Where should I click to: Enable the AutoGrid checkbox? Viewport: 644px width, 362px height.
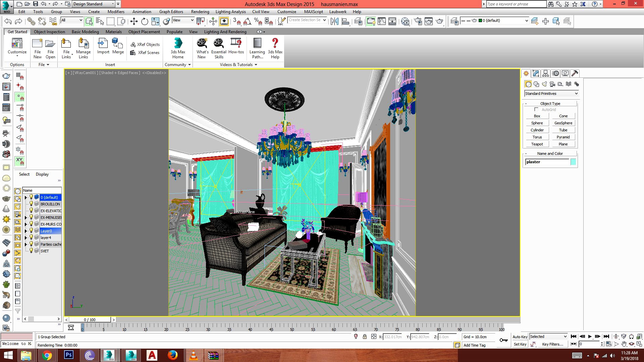(x=536, y=110)
